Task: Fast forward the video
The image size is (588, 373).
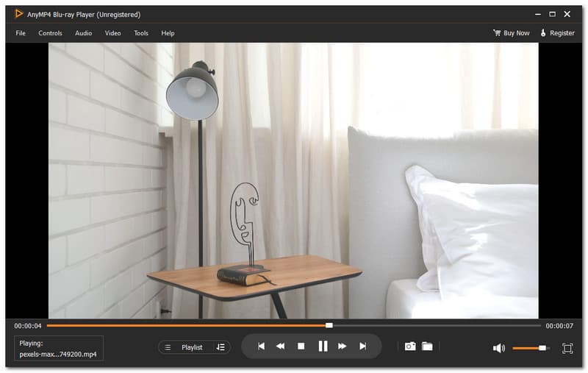Action: 342,346
